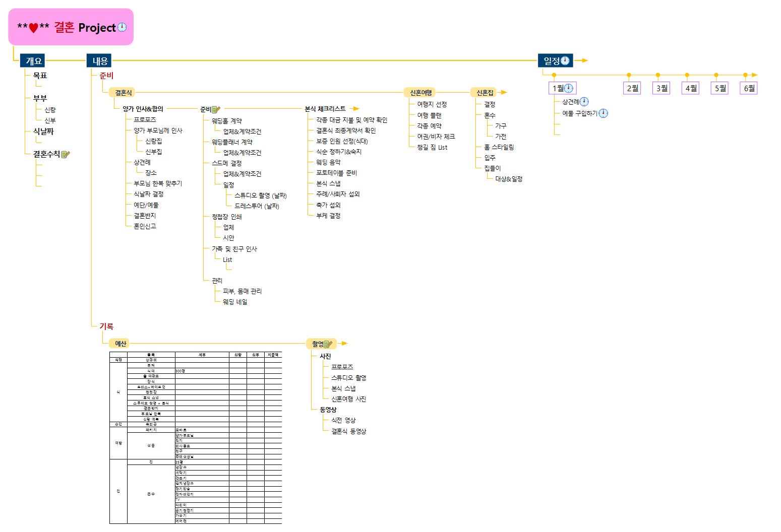Viewport: 781px width, 532px height.
Task: Open the 프로포즈 link under 사진
Action: coord(342,367)
